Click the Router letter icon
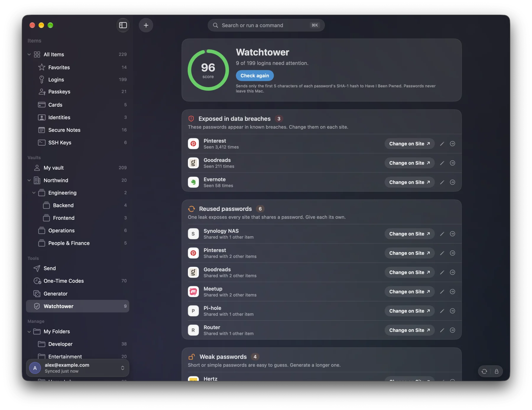 pyautogui.click(x=193, y=330)
